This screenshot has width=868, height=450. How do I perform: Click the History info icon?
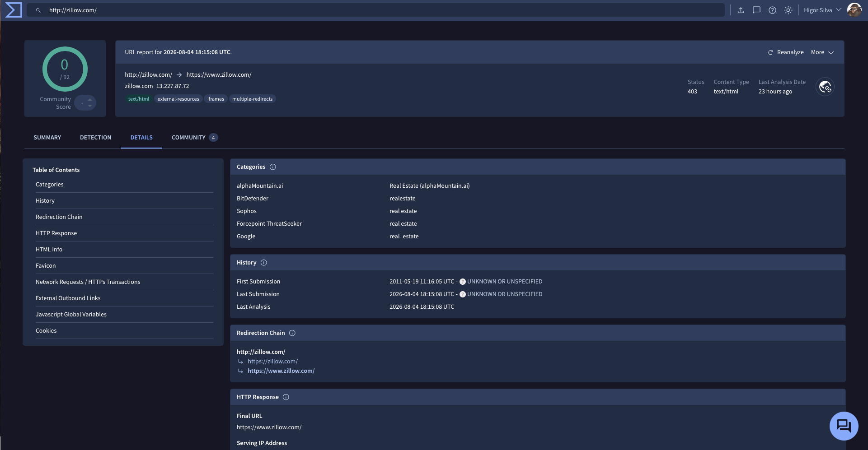pos(264,263)
